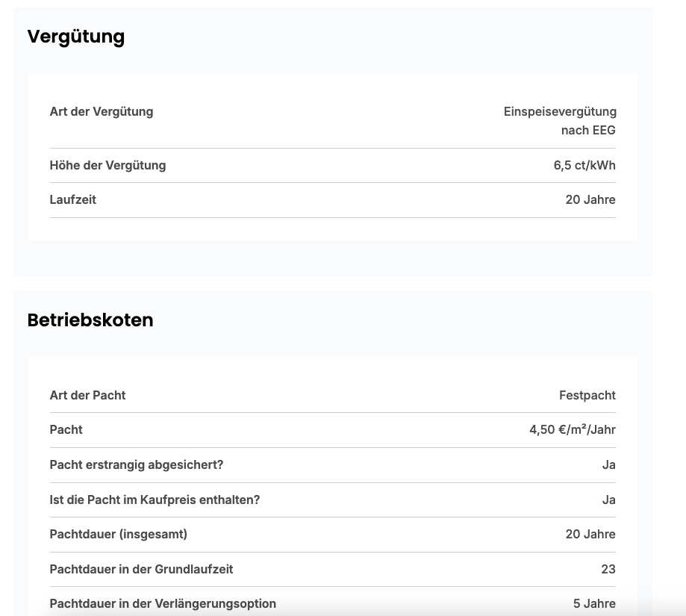Select Ist die Pacht im Kaufpreis enthalten
Viewport: 686px width, 616px height.
pos(155,500)
